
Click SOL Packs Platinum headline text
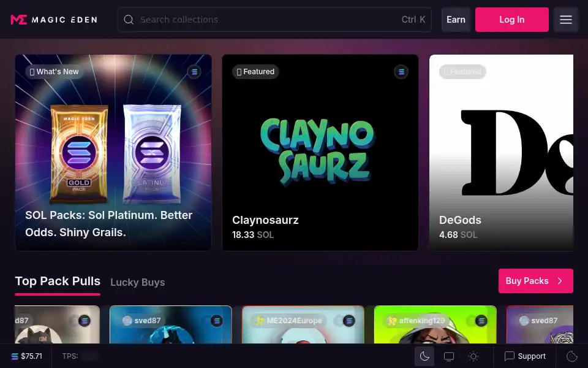tap(109, 224)
